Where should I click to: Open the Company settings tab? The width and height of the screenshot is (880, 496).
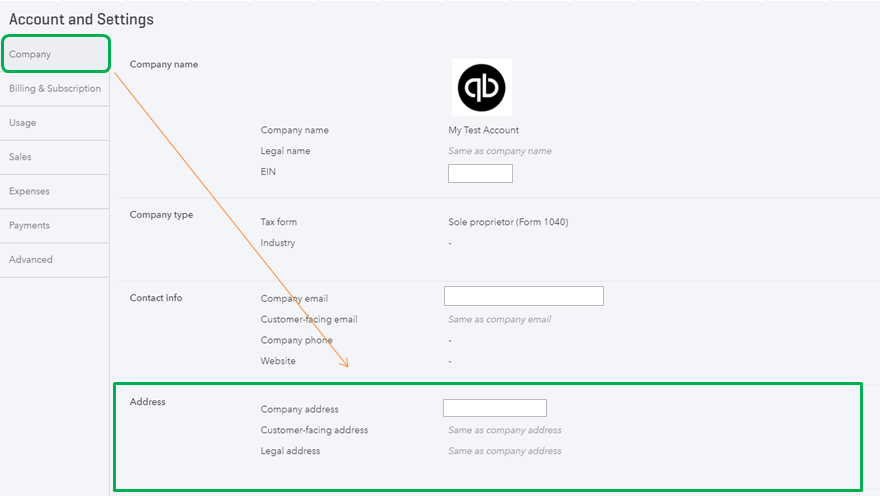[55, 54]
